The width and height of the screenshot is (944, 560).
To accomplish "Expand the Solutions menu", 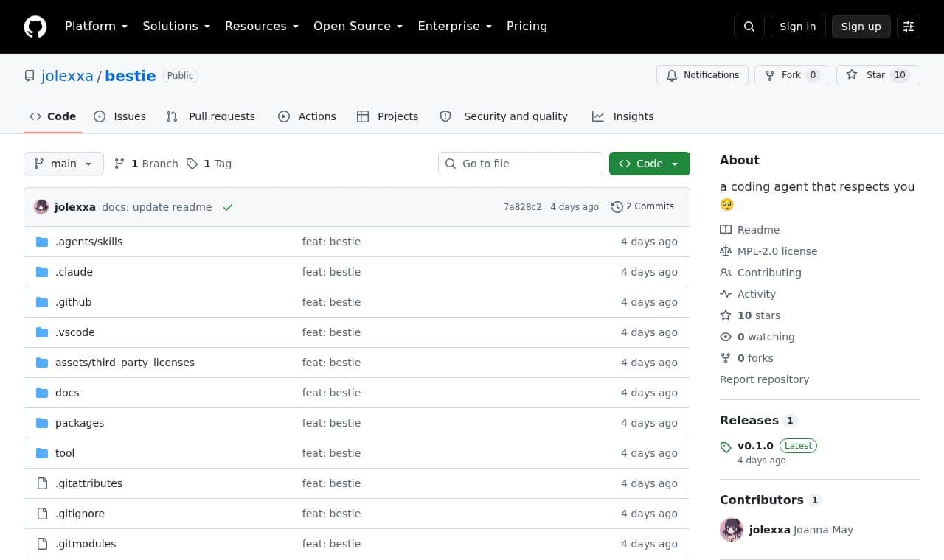I will tap(176, 26).
